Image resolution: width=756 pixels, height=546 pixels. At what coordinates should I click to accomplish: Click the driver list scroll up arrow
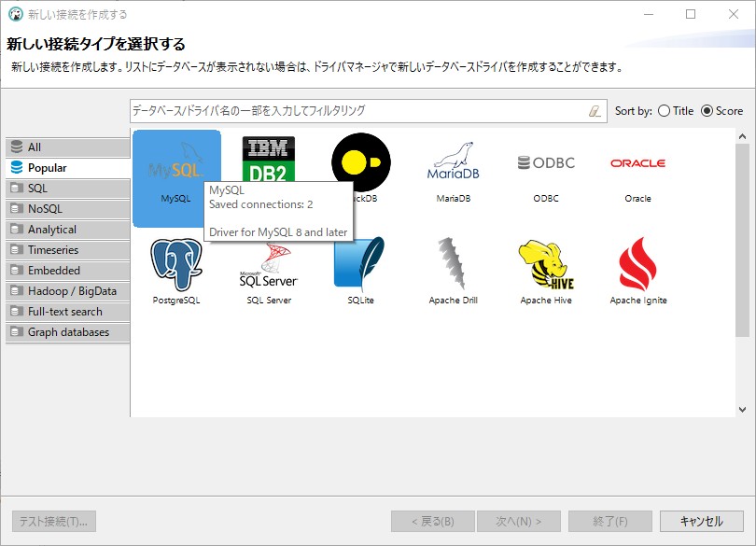pyautogui.click(x=743, y=136)
